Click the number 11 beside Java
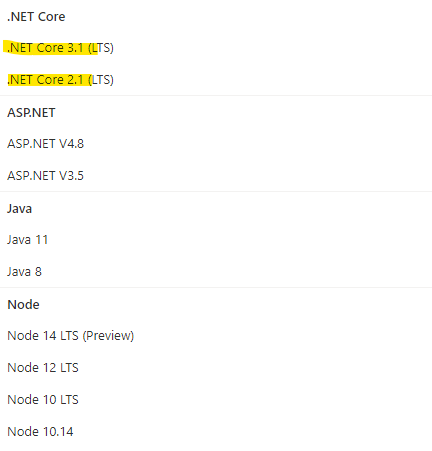The width and height of the screenshot is (432, 451). pyautogui.click(x=42, y=240)
